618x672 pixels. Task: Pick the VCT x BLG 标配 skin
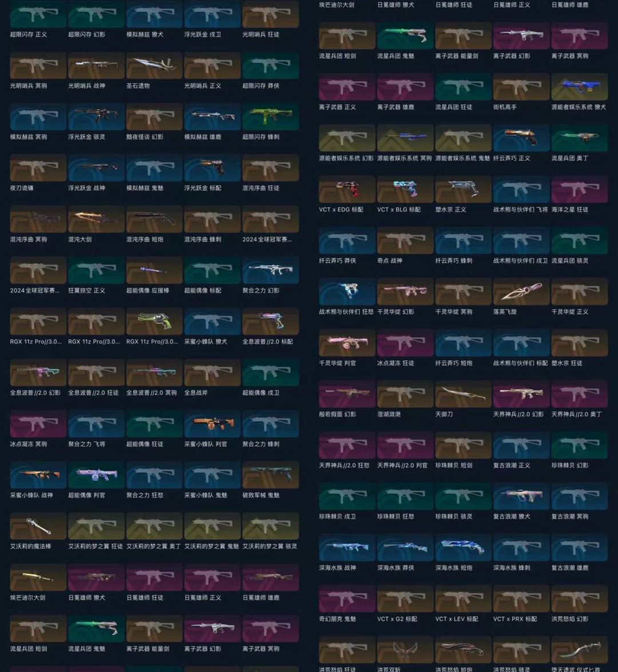[405, 189]
